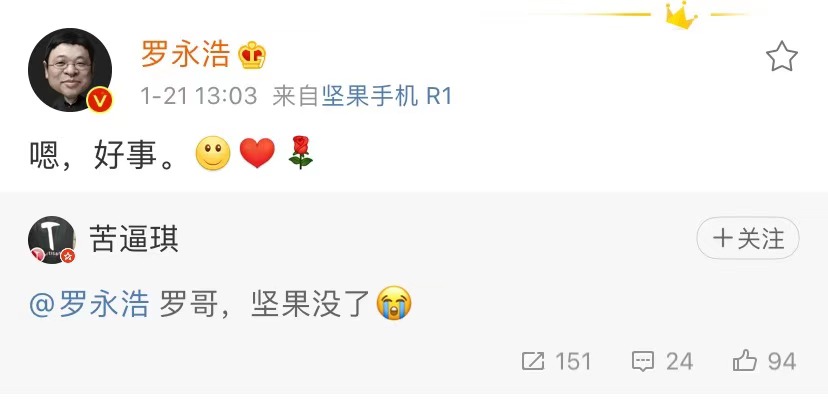The width and height of the screenshot is (828, 406).
Task: Tap the smiley face emoji
Action: coord(213,154)
